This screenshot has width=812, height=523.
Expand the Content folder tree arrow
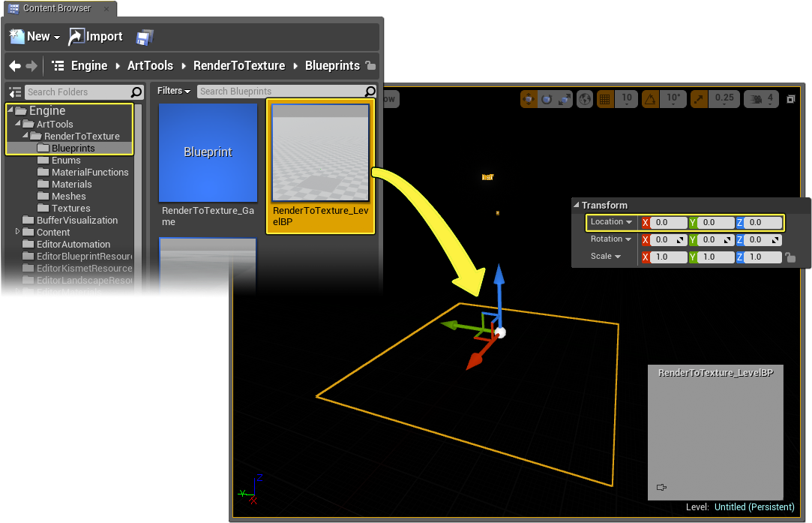17,231
